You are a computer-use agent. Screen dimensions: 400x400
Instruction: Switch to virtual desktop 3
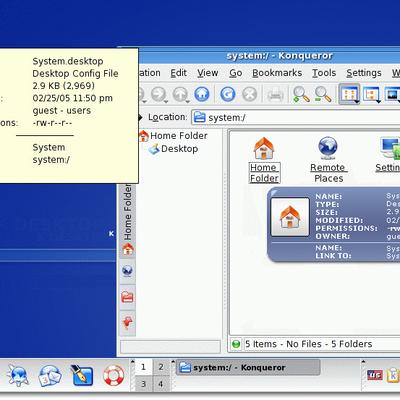coord(143,384)
